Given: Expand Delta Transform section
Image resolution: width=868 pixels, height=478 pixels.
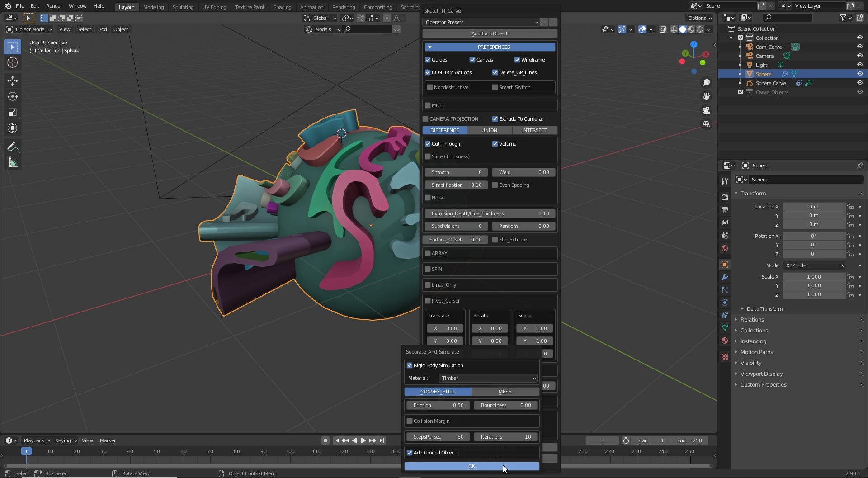Looking at the screenshot, I should [764, 309].
